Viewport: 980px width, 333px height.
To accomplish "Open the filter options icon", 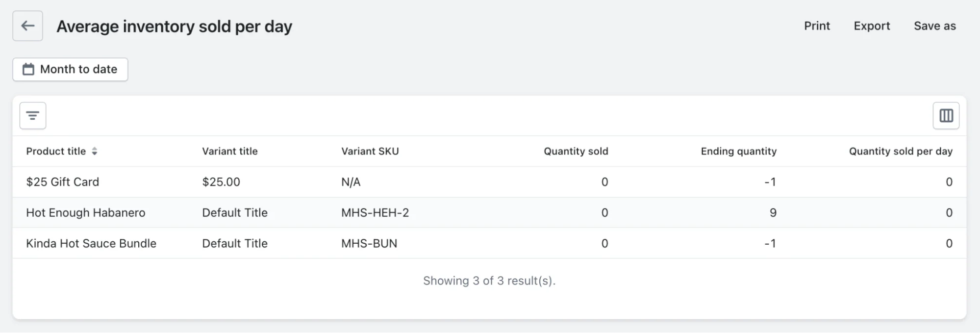I will (33, 116).
